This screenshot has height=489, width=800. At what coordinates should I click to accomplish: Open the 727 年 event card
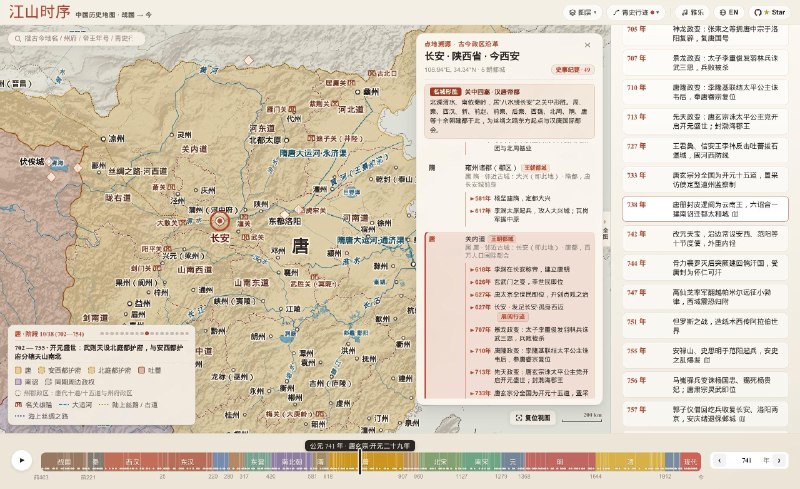point(705,150)
